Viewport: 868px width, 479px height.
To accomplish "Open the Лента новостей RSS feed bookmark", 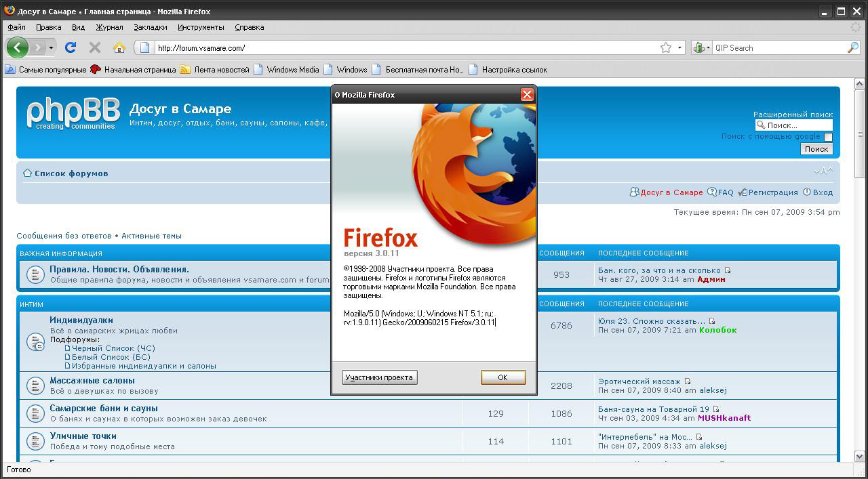I will click(x=215, y=69).
